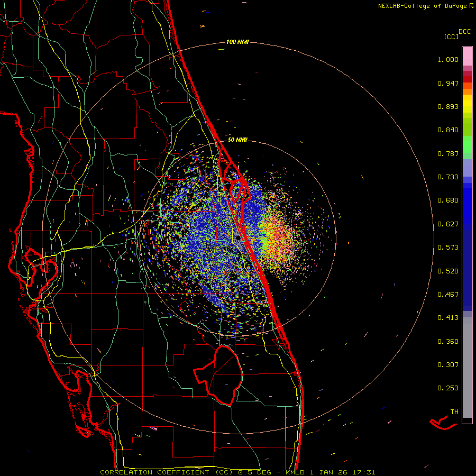Click the 100 NMI range ring label

pos(237,42)
